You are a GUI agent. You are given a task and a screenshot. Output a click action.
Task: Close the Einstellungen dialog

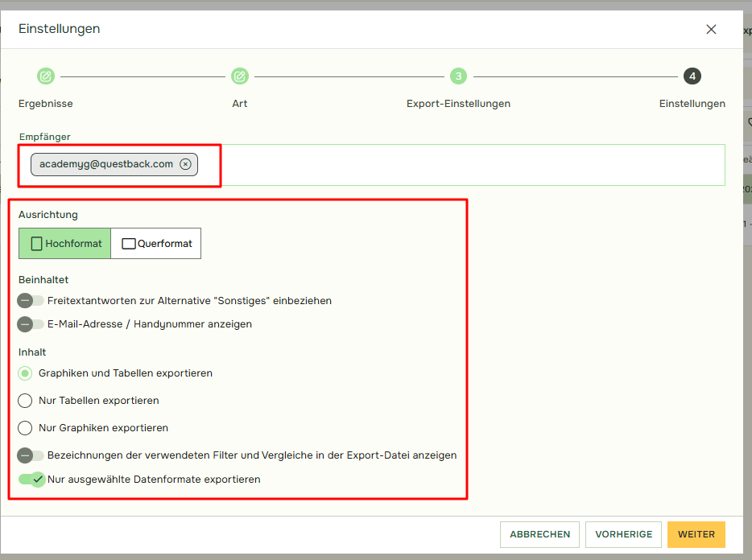711,30
